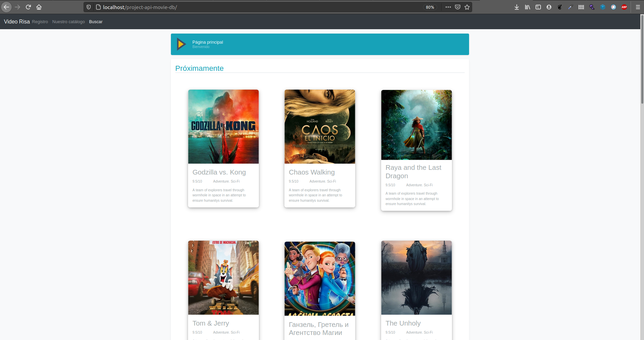Viewport: 644px width, 340px height.
Task: Reset the 80% zoom level badge
Action: [430, 7]
